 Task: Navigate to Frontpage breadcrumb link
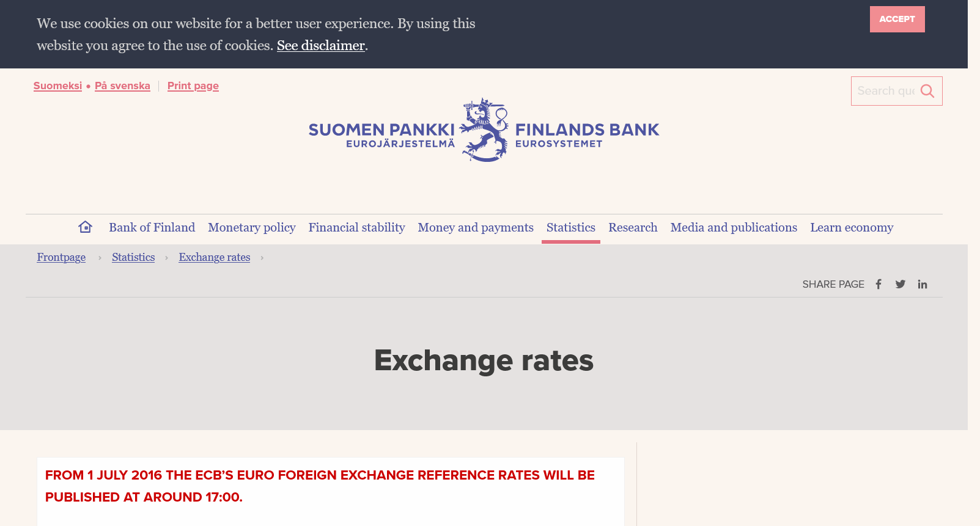point(61,258)
